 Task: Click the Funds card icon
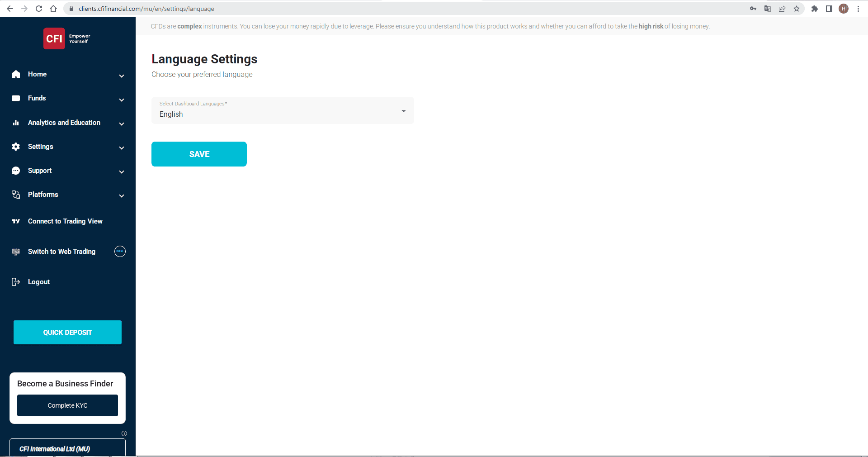coord(16,98)
